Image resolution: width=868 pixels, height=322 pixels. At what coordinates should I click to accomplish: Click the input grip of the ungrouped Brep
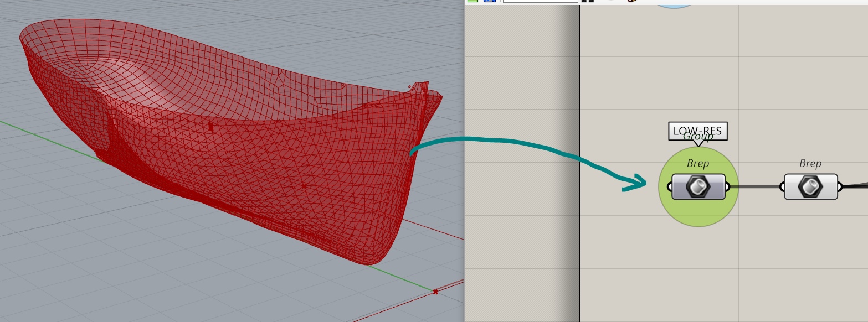pyautogui.click(x=782, y=186)
